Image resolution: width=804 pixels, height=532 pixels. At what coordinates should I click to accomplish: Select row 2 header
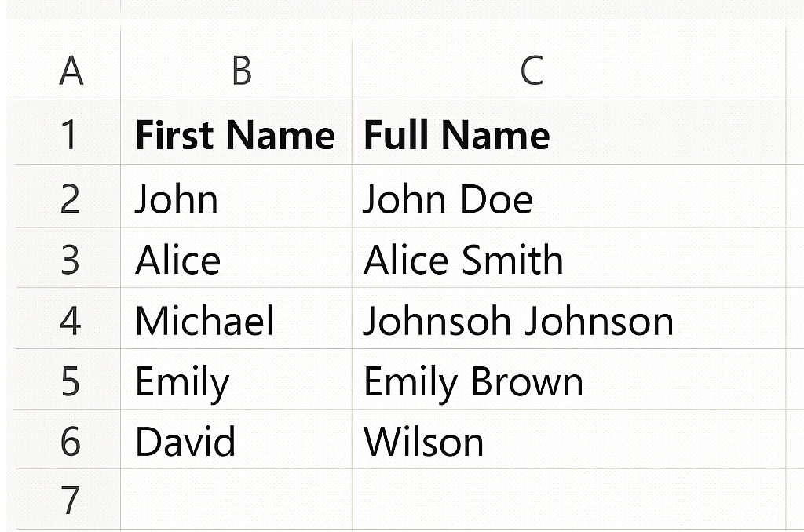pyautogui.click(x=70, y=198)
